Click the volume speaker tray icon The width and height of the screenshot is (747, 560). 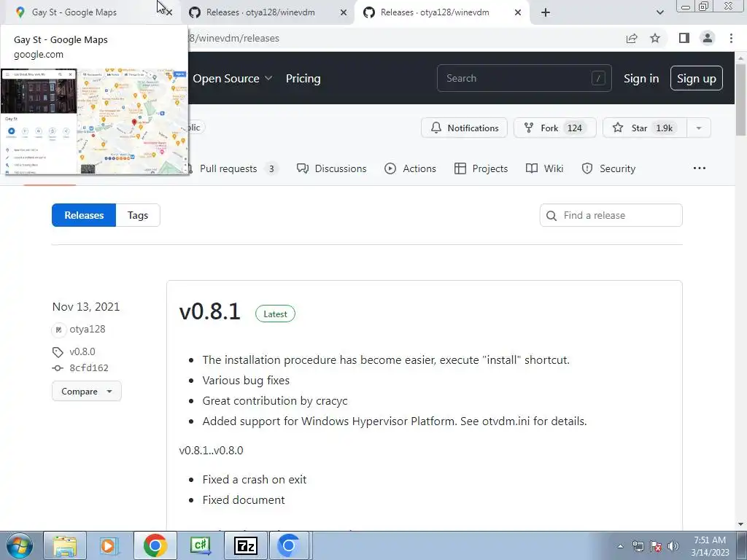673,546
